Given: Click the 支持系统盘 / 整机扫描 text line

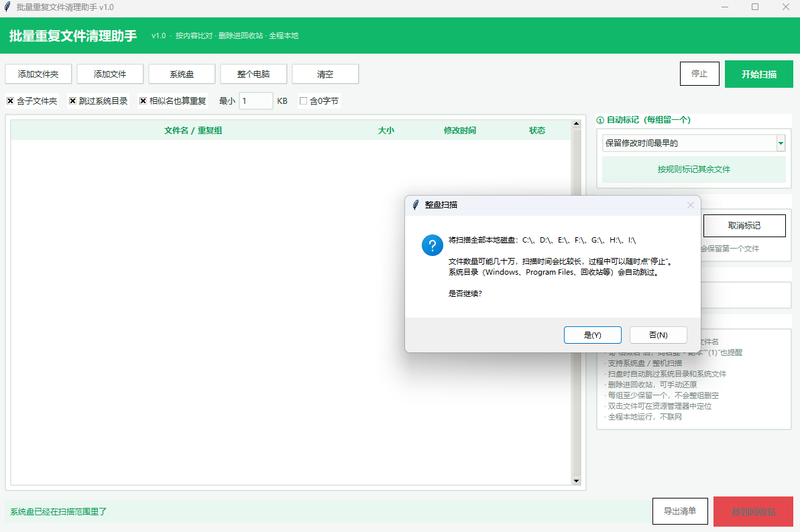Looking at the screenshot, I should 645,363.
